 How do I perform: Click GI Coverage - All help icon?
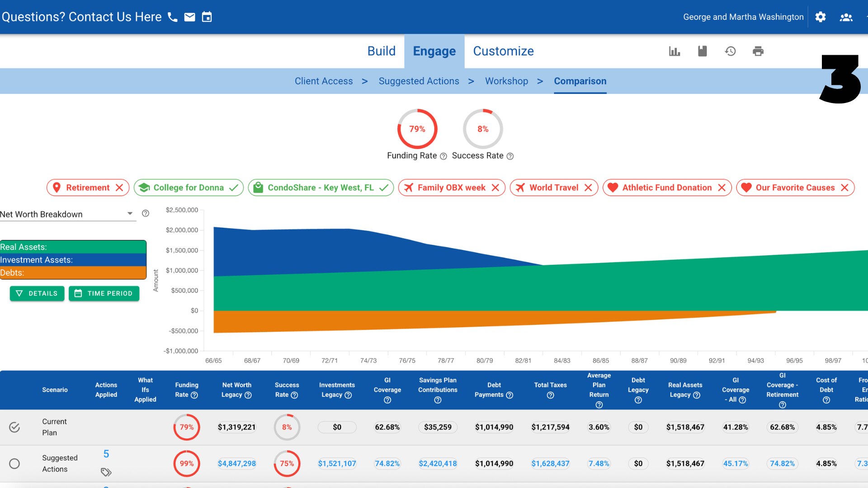[x=742, y=400]
